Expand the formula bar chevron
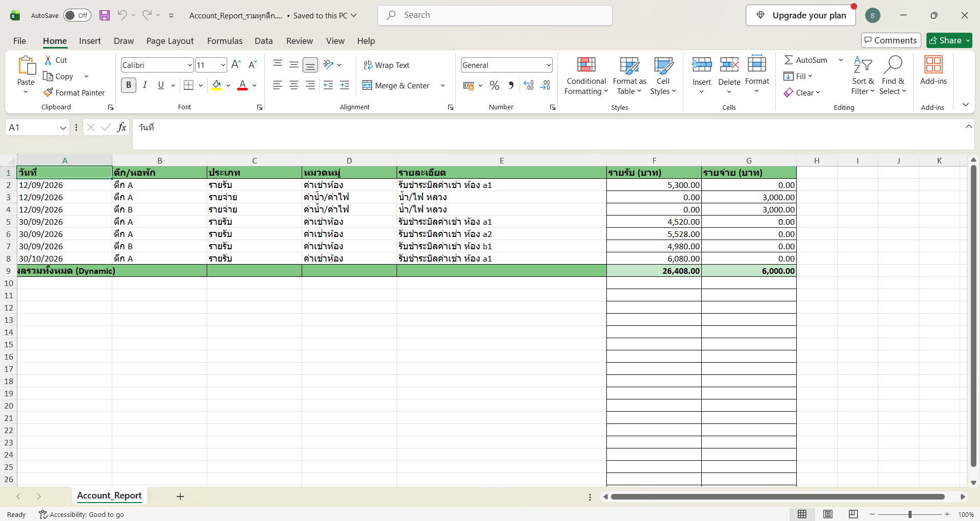Viewport: 980px width, 521px height. 968,127
